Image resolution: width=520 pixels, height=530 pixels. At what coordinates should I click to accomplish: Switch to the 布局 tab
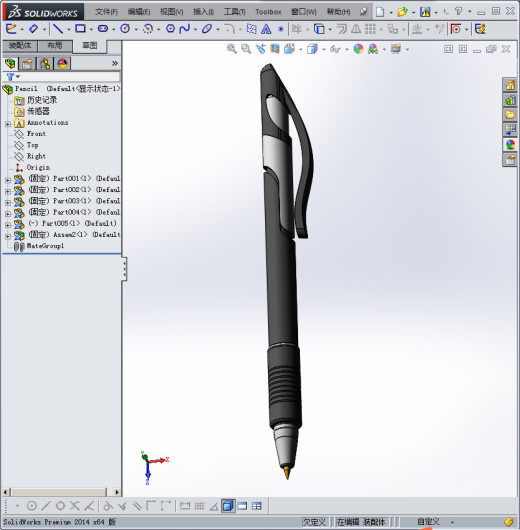coord(55,46)
